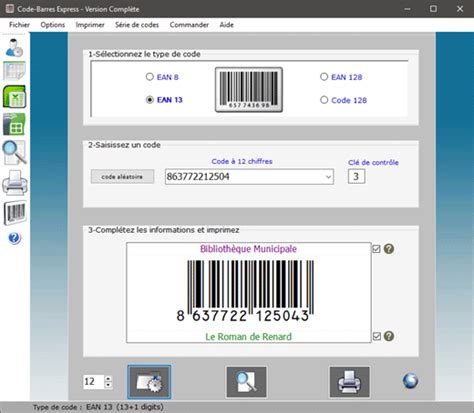Select the Code 128 radio button
This screenshot has height=413, width=474.
324,100
